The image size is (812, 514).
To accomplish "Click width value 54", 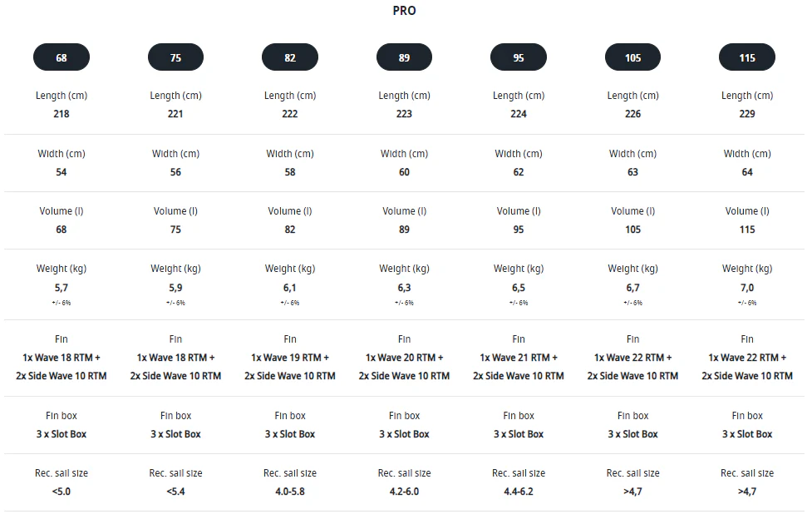I will click(62, 172).
